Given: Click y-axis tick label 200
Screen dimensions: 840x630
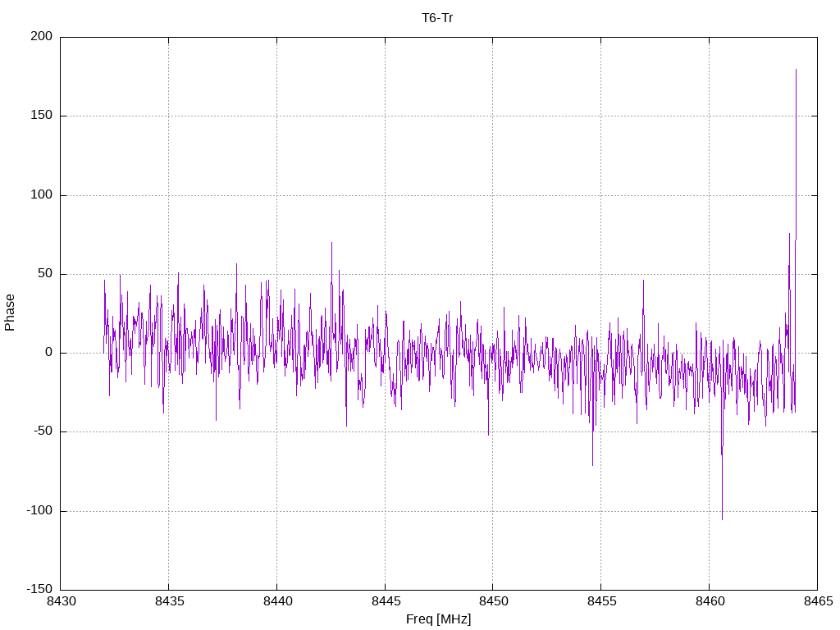Looking at the screenshot, I should click(42, 36).
